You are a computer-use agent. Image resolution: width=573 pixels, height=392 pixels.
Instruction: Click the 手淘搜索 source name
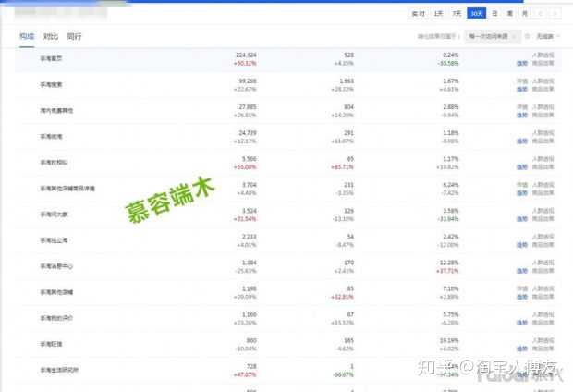[51, 85]
